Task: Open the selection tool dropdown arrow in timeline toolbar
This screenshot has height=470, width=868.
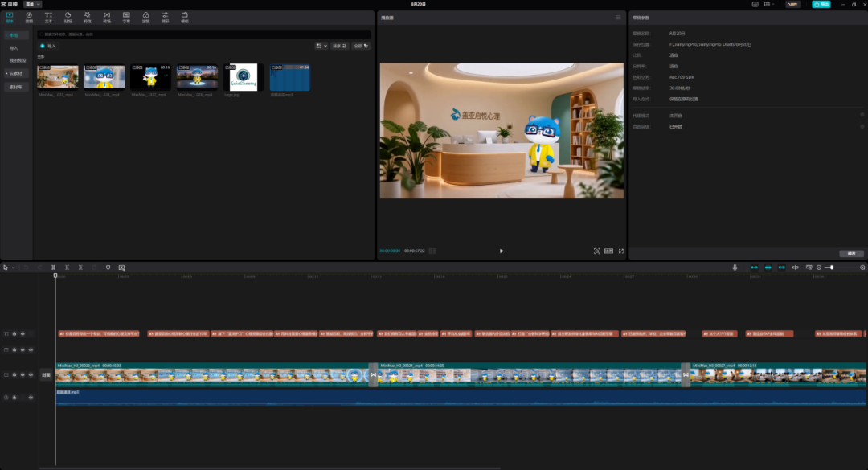Action: coord(13,268)
